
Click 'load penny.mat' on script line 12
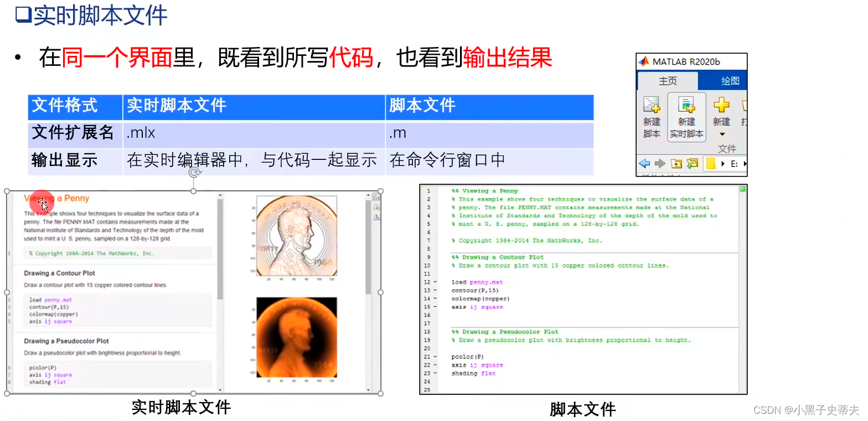pos(477,282)
